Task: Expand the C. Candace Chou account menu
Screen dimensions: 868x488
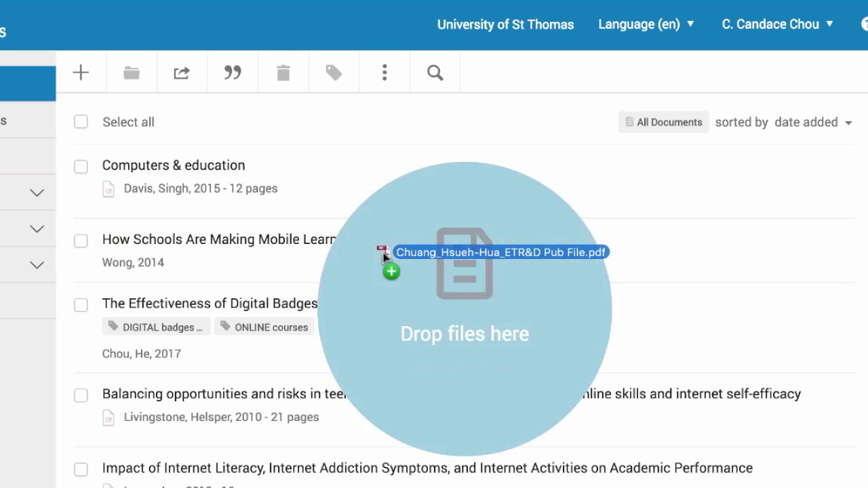Action: (x=777, y=24)
